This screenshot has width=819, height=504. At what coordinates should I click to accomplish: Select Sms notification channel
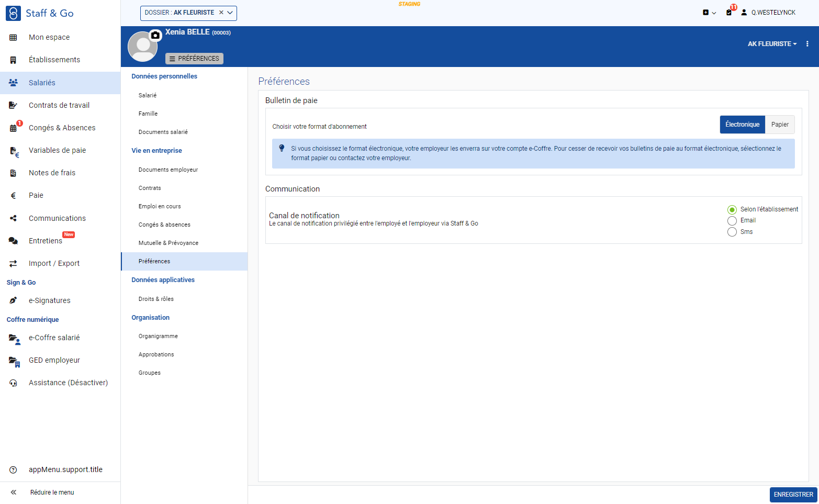pyautogui.click(x=732, y=232)
